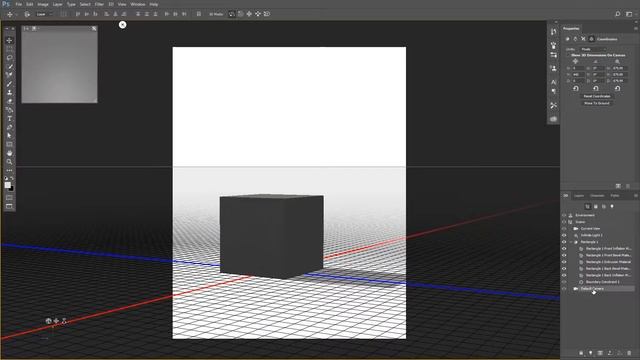Open the Image menu
640x360 pixels.
pyautogui.click(x=43, y=4)
